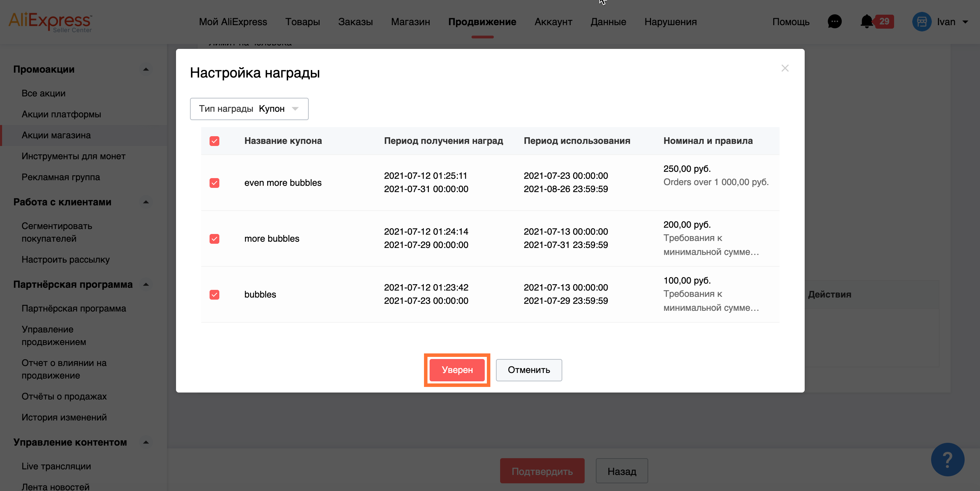
Task: Open the Товары menu
Action: [302, 22]
